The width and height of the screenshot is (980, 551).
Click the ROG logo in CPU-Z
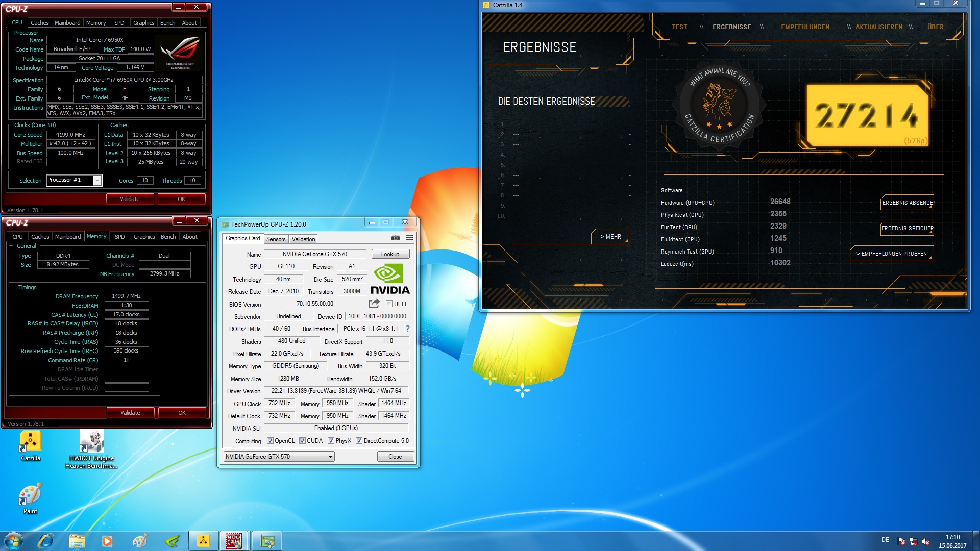(x=180, y=53)
